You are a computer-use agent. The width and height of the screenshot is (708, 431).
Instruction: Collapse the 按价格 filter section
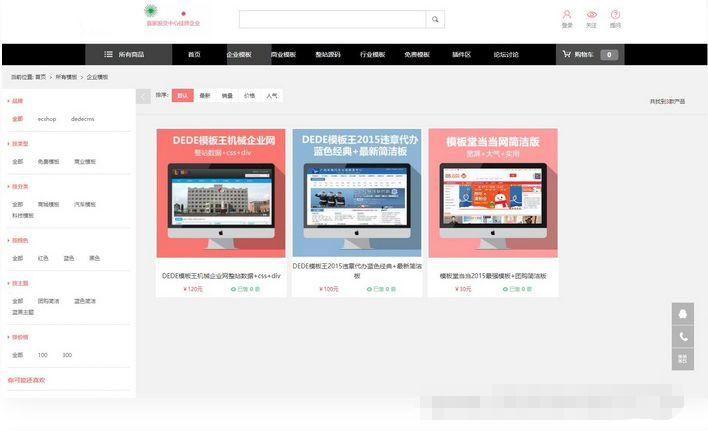click(x=18, y=337)
